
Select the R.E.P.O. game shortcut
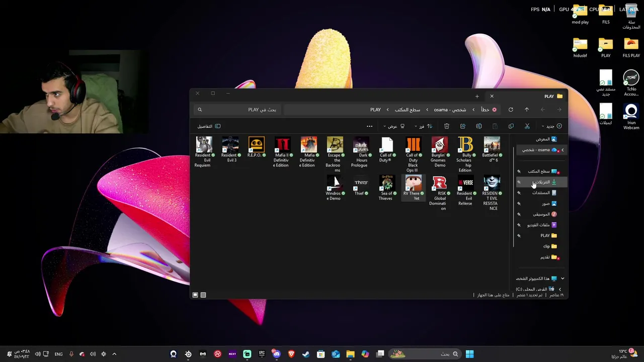point(256,147)
